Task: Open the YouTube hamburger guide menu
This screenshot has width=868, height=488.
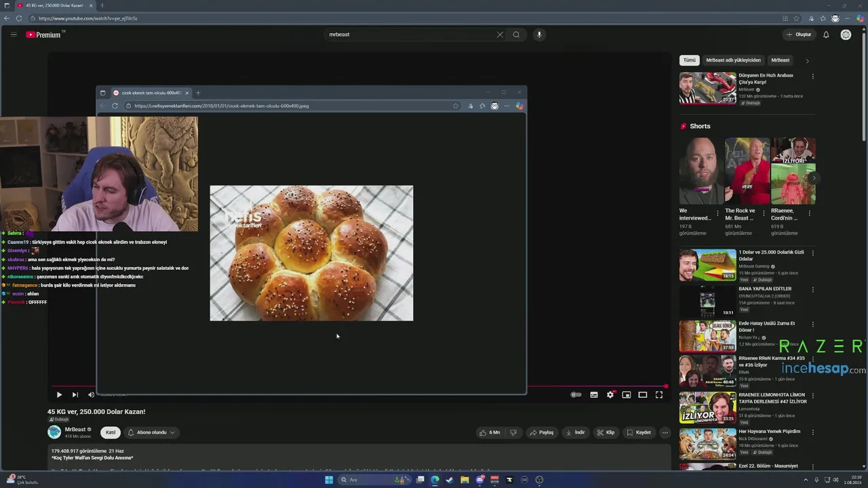Action: (13, 35)
